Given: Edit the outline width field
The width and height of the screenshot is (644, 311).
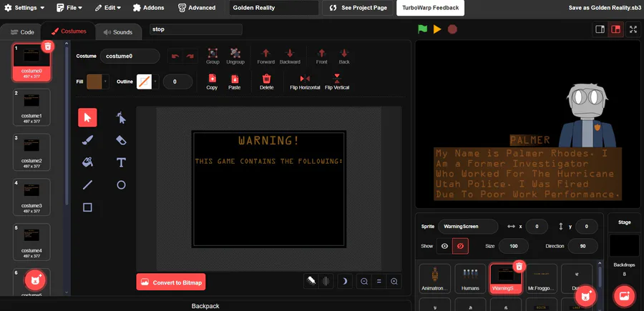Looking at the screenshot, I should (x=178, y=82).
